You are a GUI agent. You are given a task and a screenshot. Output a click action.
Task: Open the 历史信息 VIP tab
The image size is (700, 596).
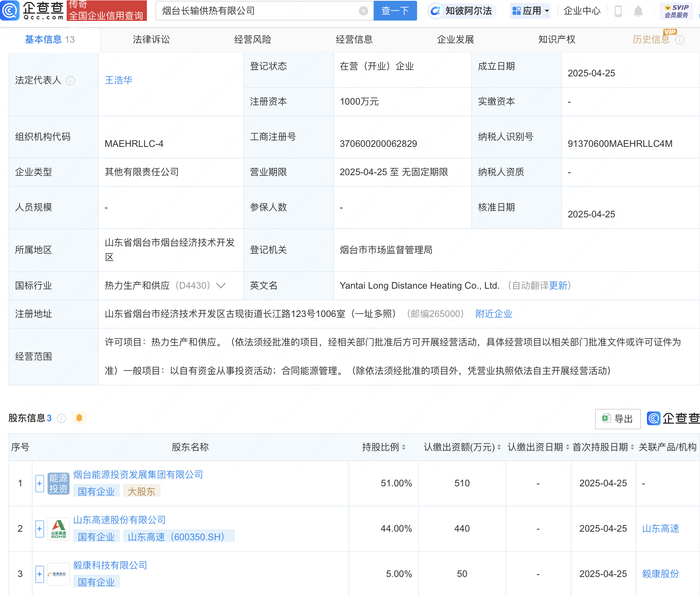point(651,40)
